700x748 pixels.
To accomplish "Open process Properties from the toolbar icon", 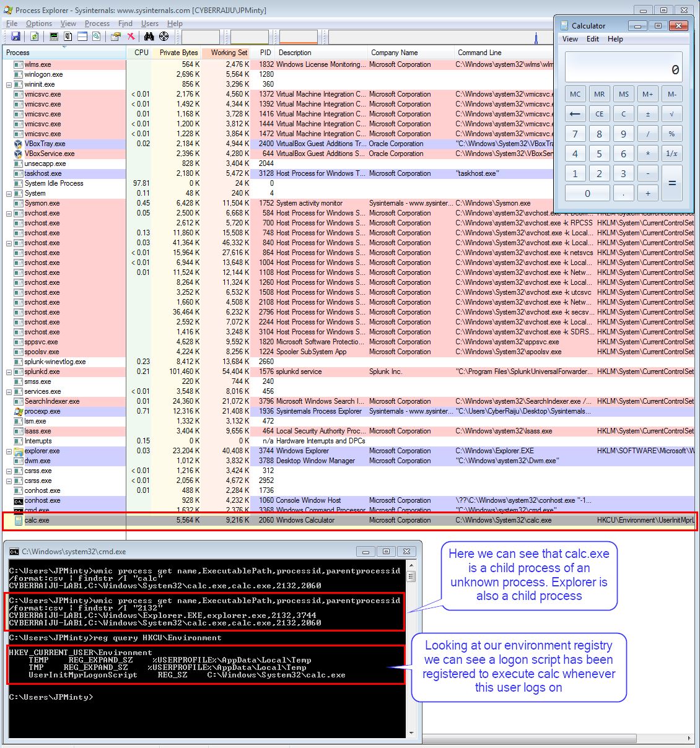I will pyautogui.click(x=115, y=37).
